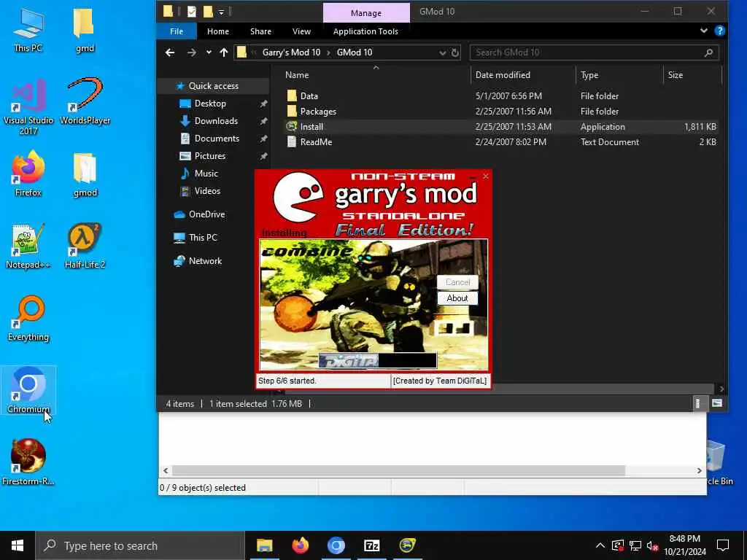
Task: Refresh the GMod 10 folder view
Action: (x=455, y=52)
